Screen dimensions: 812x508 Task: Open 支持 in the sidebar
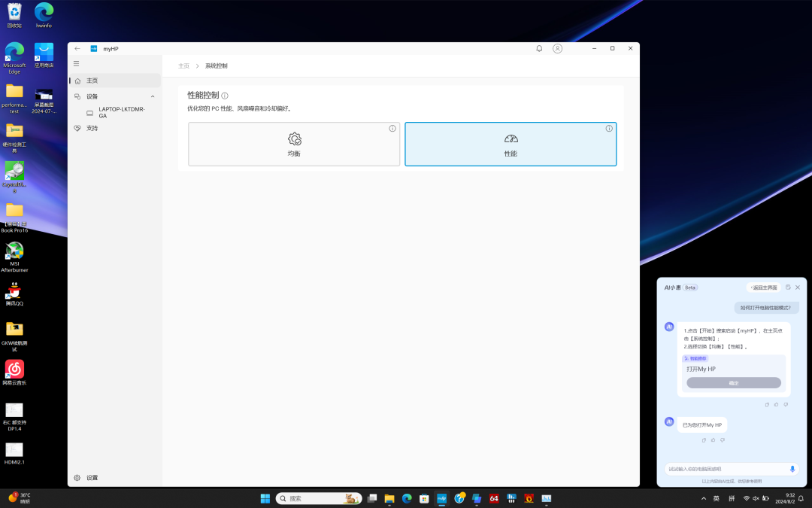coord(92,128)
